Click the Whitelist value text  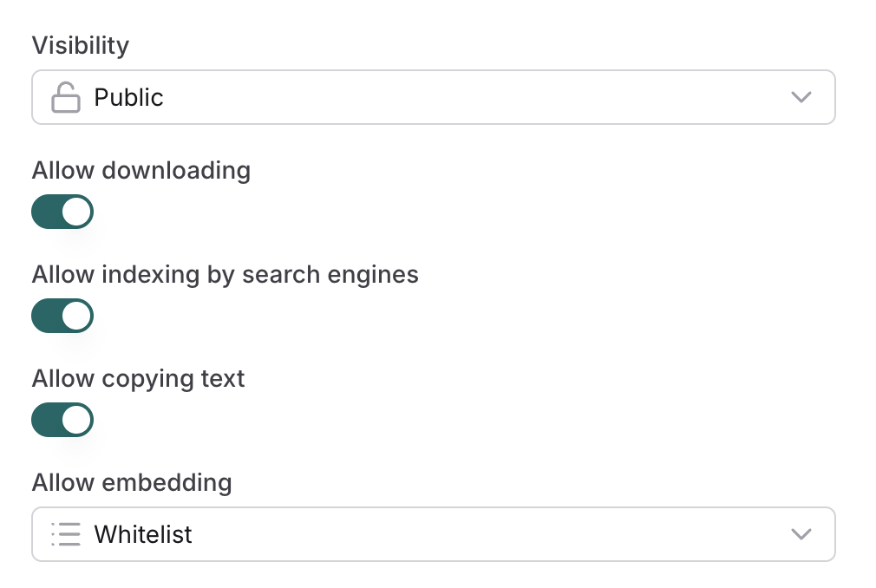point(143,534)
